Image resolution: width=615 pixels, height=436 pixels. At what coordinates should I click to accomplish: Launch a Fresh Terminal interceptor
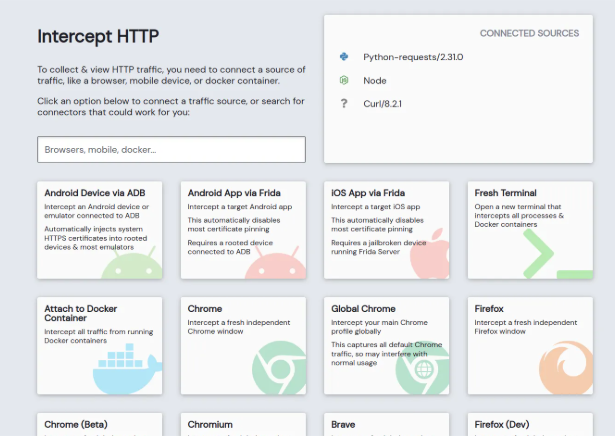point(530,230)
